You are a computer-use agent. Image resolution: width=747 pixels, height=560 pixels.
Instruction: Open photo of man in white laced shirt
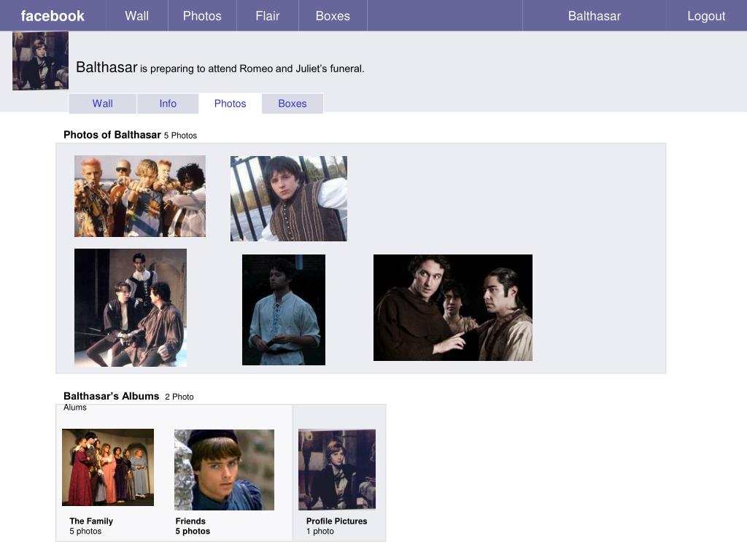point(284,310)
